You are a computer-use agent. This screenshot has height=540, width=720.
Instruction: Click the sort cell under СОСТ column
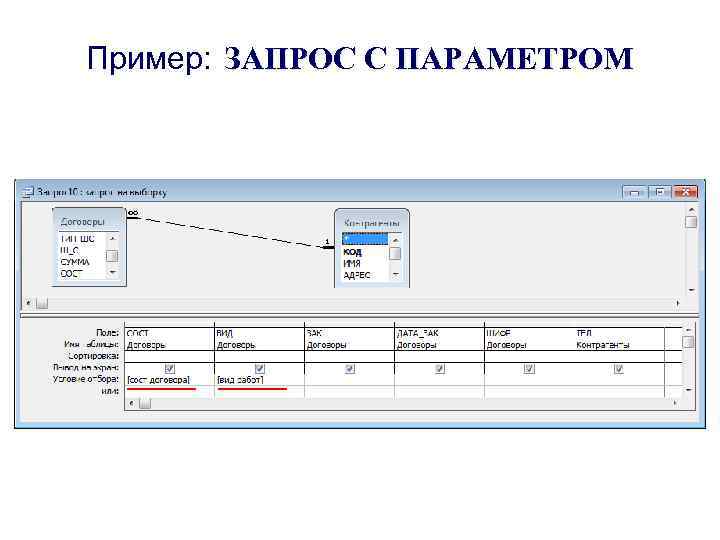pyautogui.click(x=169, y=356)
